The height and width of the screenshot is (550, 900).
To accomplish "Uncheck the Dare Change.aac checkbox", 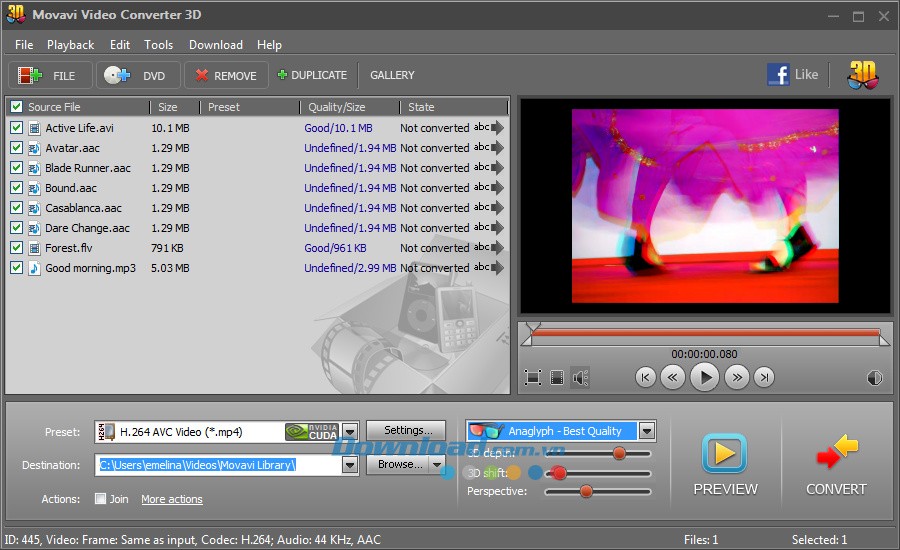I will pos(17,228).
